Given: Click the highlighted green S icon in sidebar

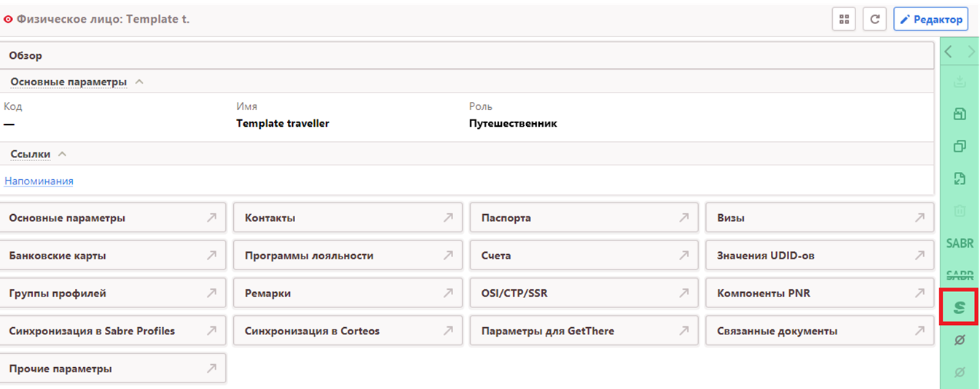Looking at the screenshot, I should tap(959, 307).
